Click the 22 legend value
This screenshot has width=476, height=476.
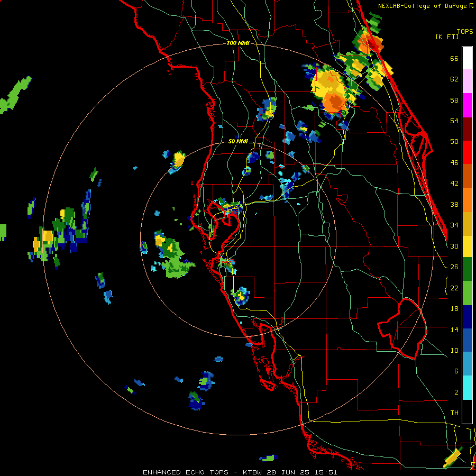click(x=454, y=288)
